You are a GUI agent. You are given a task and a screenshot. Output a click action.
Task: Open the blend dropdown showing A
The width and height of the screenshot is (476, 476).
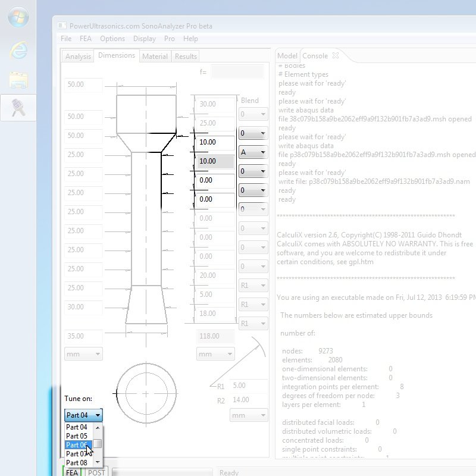[x=253, y=152]
